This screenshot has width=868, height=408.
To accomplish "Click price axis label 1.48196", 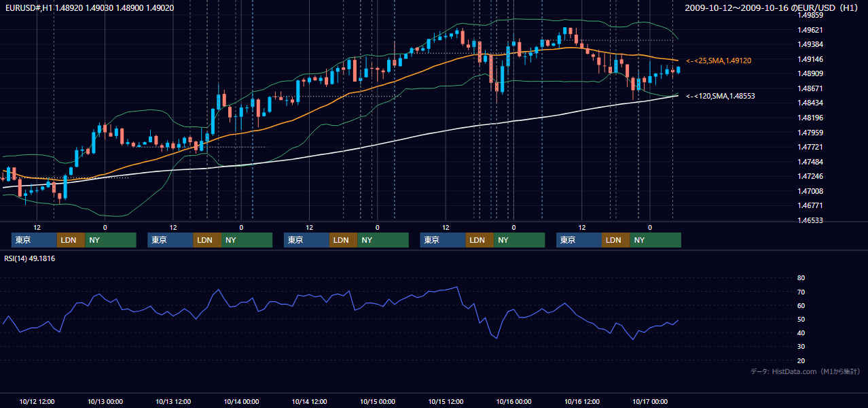I will coord(810,118).
